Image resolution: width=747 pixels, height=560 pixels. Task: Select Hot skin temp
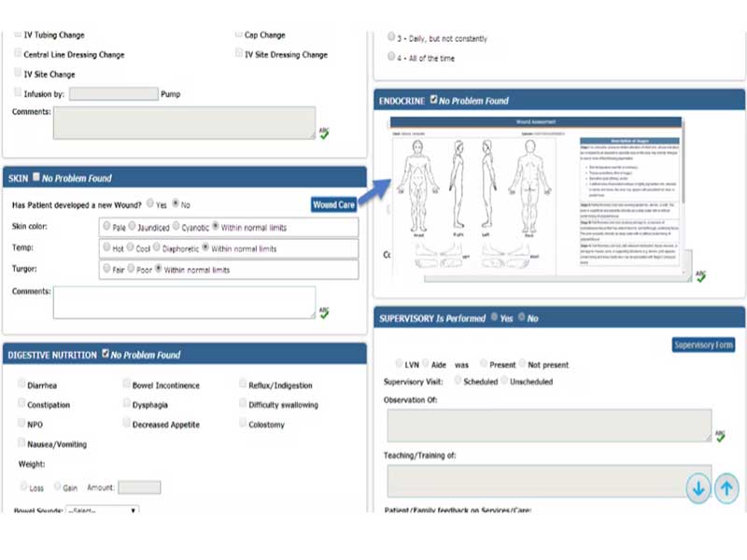tap(106, 246)
